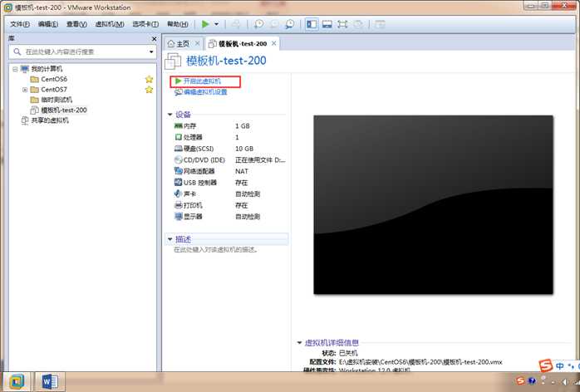
Task: Collapse the 我的计算机 tree node
Action: tap(15, 69)
